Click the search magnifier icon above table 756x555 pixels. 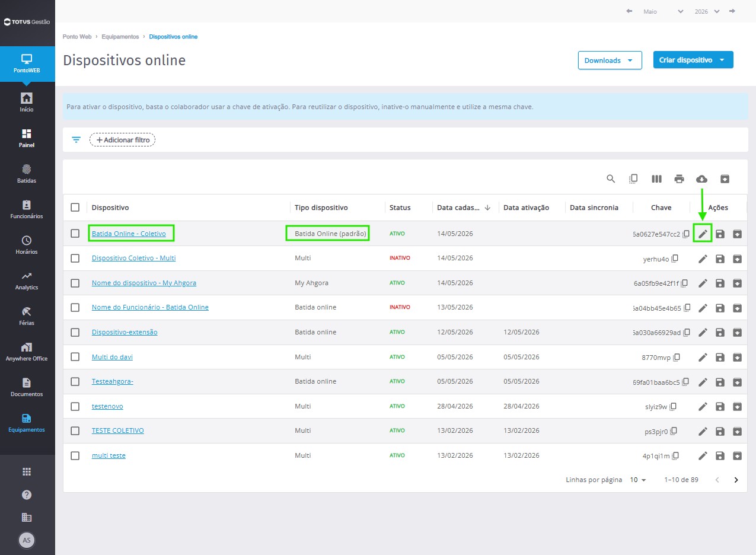pos(611,178)
